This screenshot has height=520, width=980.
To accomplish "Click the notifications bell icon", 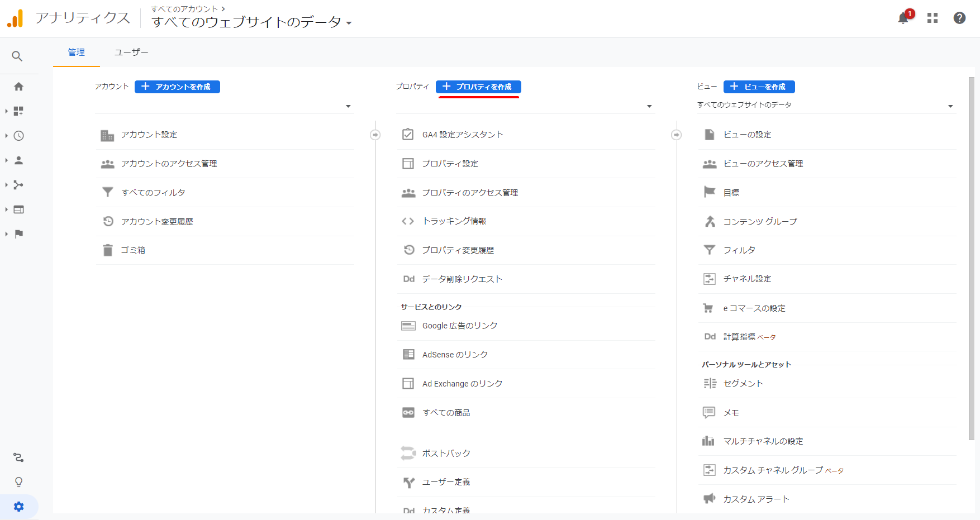I will coord(903,18).
